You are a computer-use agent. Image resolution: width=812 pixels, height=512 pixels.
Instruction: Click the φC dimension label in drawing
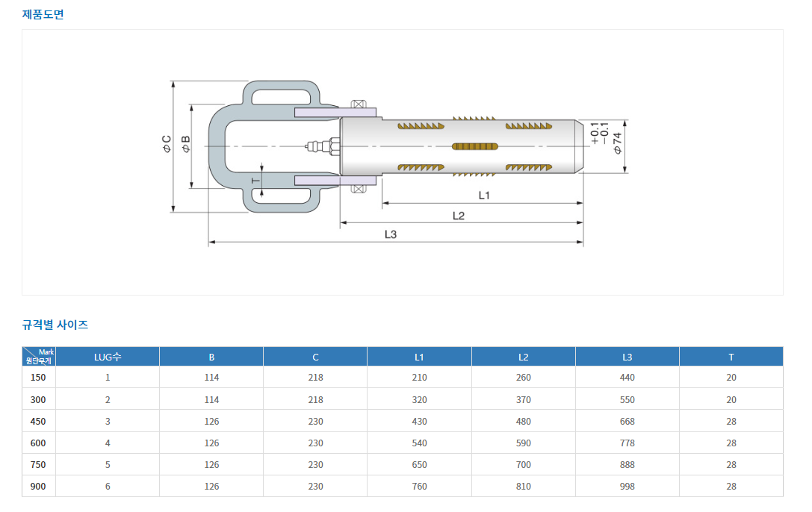(x=167, y=144)
